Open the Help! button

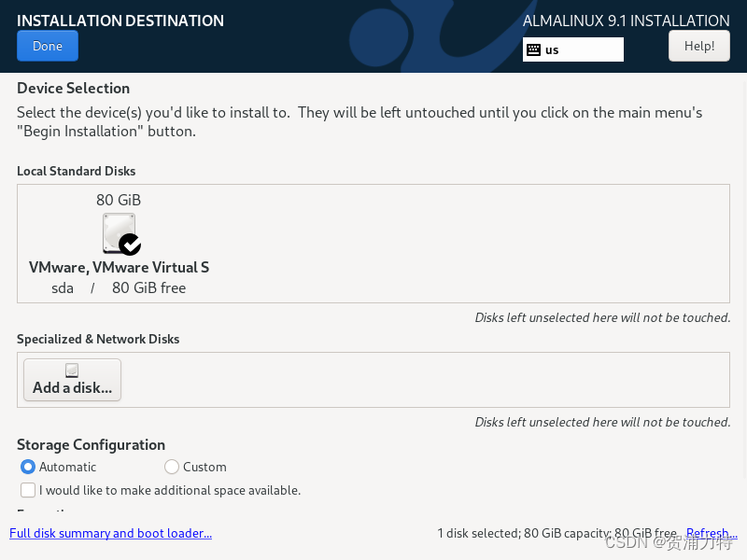point(698,46)
